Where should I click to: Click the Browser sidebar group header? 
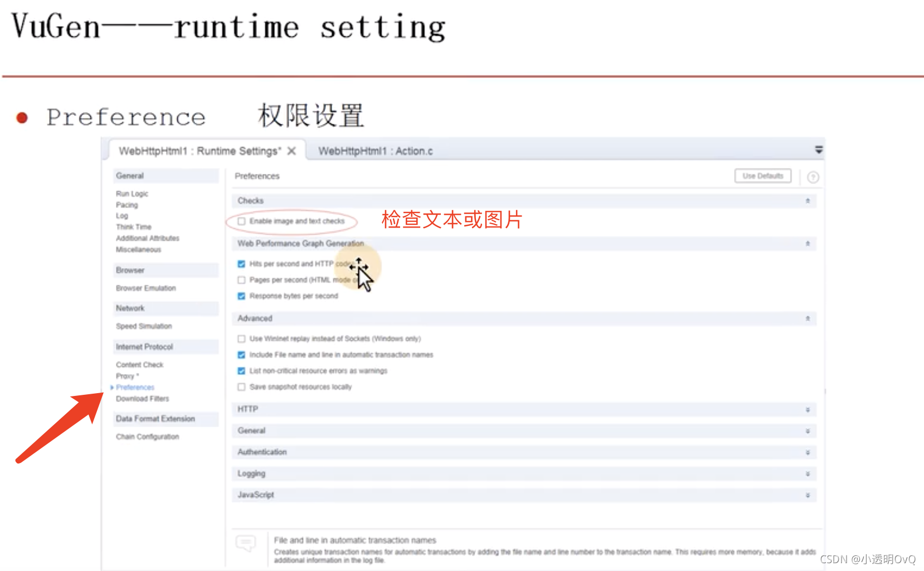[x=166, y=270]
